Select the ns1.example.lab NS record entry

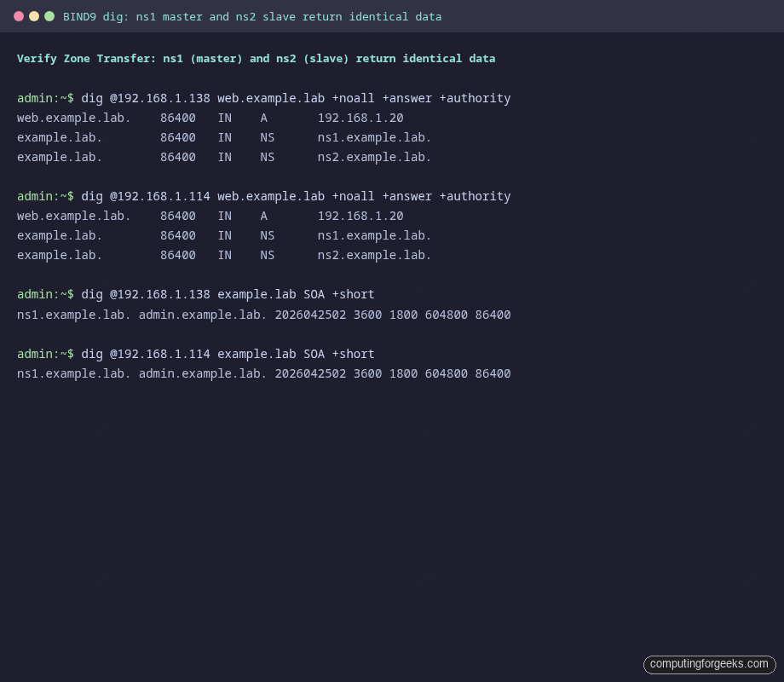click(x=373, y=137)
